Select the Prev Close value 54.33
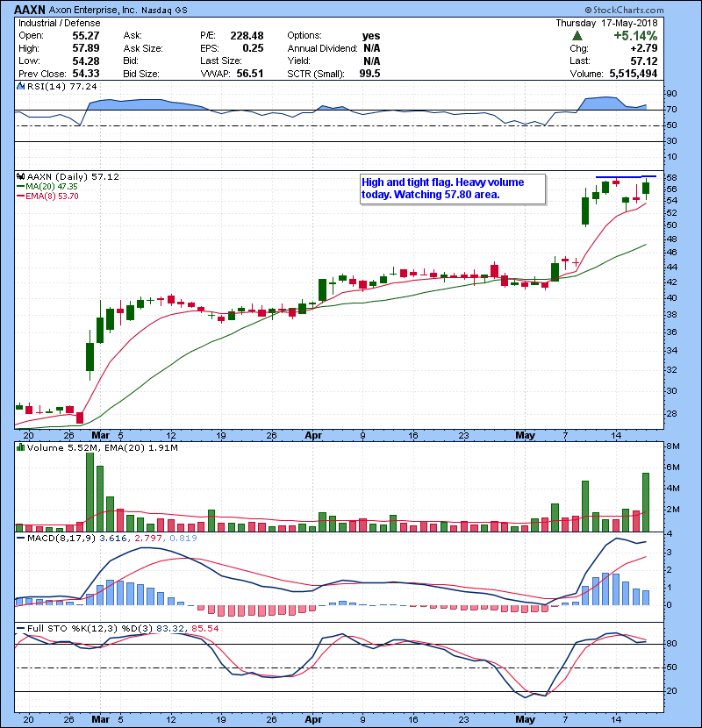 (x=86, y=74)
